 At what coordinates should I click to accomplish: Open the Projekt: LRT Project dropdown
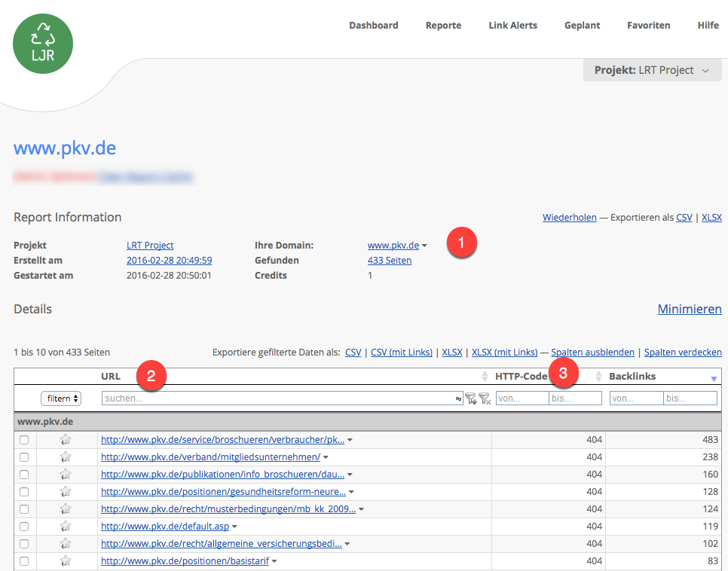tap(653, 70)
